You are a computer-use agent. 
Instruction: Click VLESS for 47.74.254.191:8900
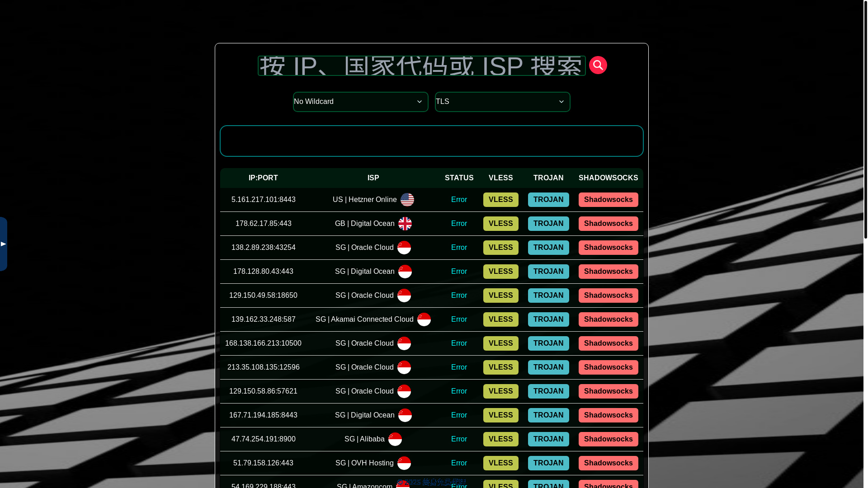coord(500,439)
